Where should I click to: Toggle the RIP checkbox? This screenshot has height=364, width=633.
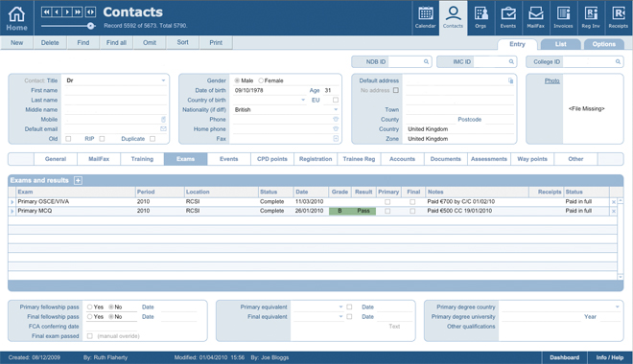click(102, 139)
